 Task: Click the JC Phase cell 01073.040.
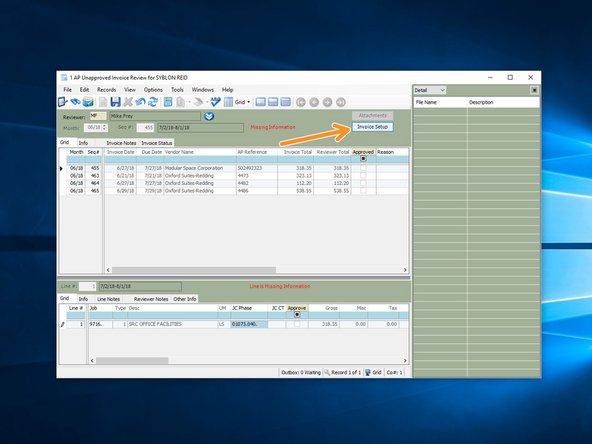[x=249, y=324]
